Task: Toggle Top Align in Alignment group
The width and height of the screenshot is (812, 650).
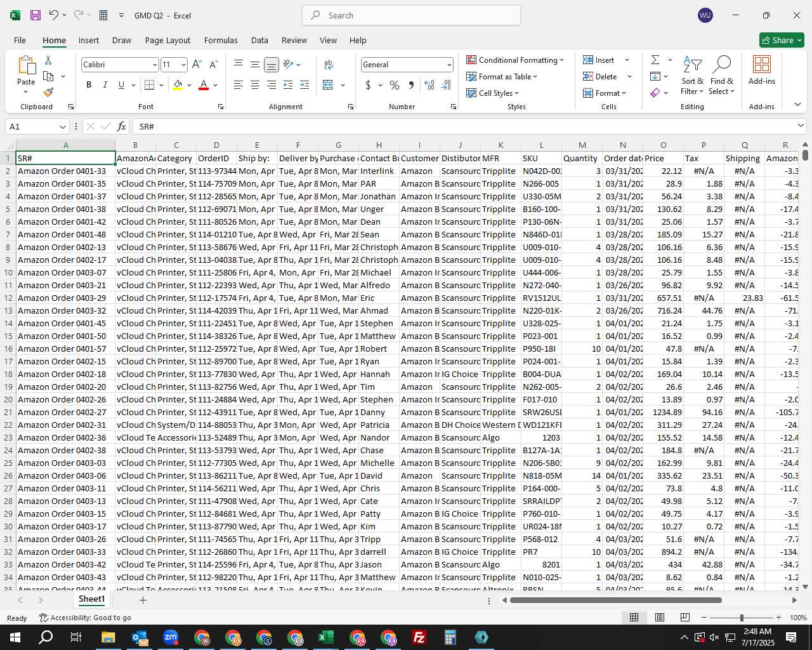Action: (x=239, y=65)
